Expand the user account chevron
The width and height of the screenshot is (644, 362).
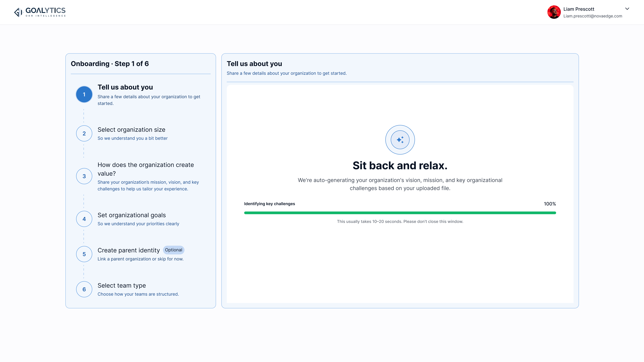pyautogui.click(x=627, y=9)
